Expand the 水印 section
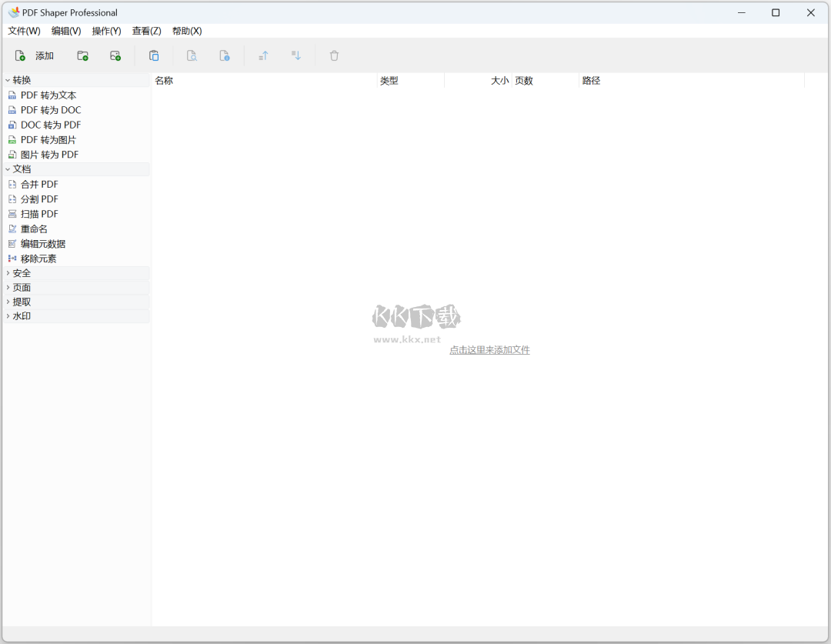Image resolution: width=831 pixels, height=644 pixels. [21, 315]
